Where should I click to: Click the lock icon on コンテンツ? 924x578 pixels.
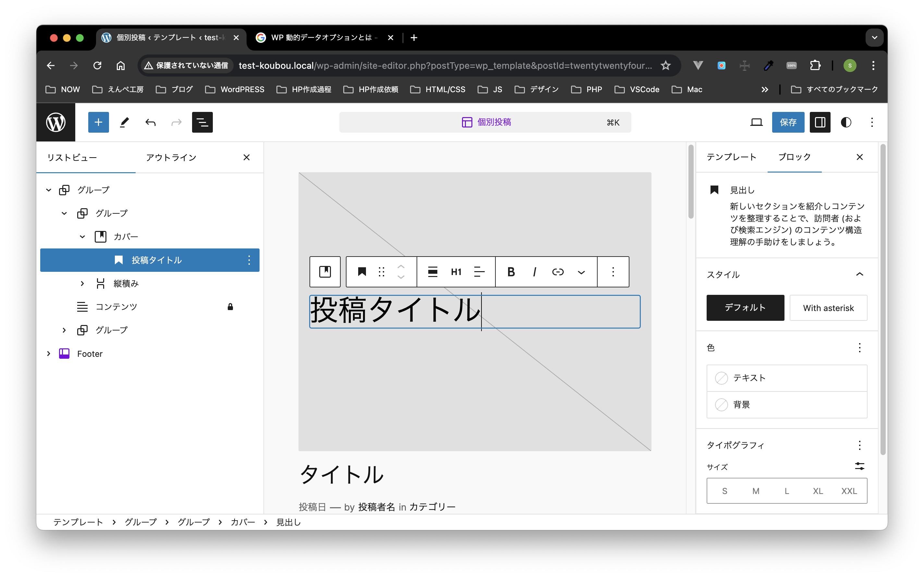click(x=230, y=307)
